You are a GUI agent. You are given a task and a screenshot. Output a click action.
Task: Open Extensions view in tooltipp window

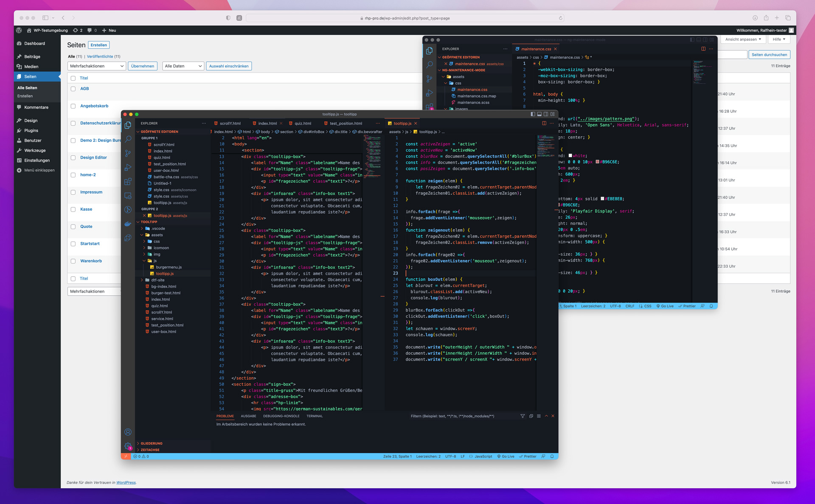point(128,182)
